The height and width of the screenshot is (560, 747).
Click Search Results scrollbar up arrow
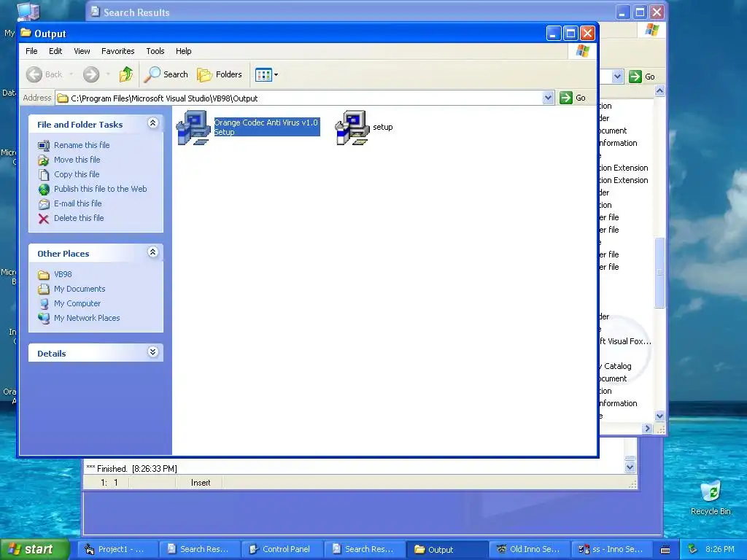click(659, 91)
